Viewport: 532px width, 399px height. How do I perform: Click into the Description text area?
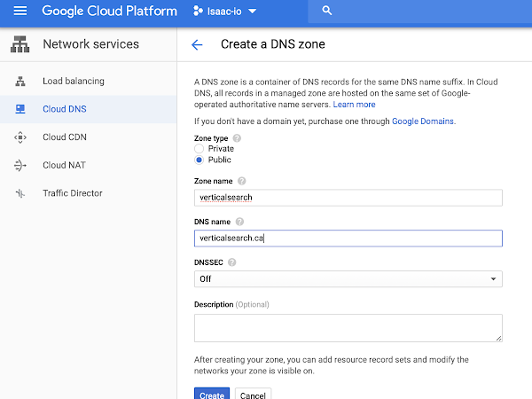click(x=348, y=327)
